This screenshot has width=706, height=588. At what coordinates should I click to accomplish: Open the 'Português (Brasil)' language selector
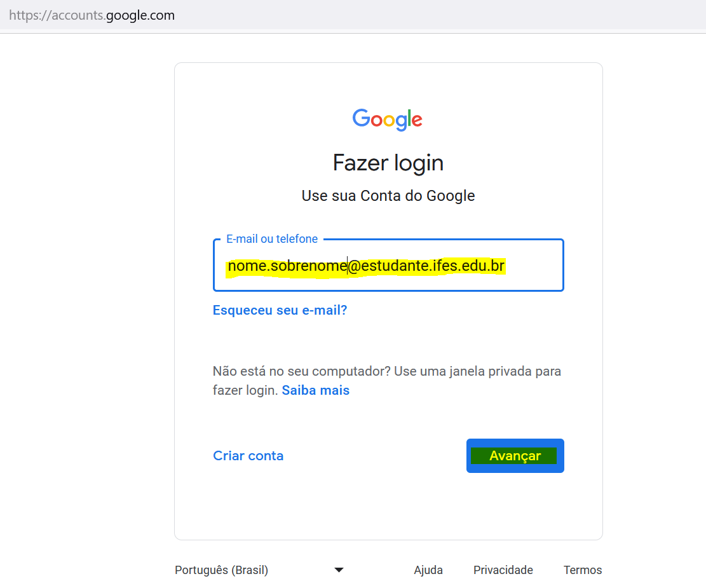[x=222, y=570]
